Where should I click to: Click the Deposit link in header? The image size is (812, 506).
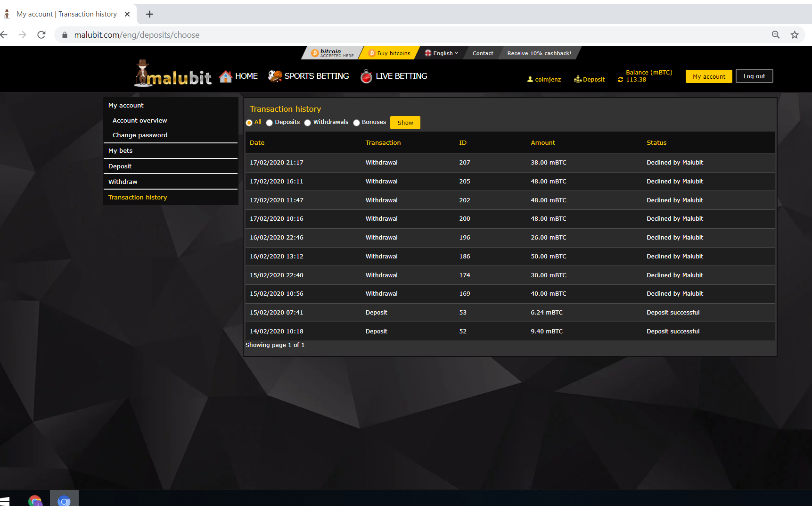[x=594, y=80]
